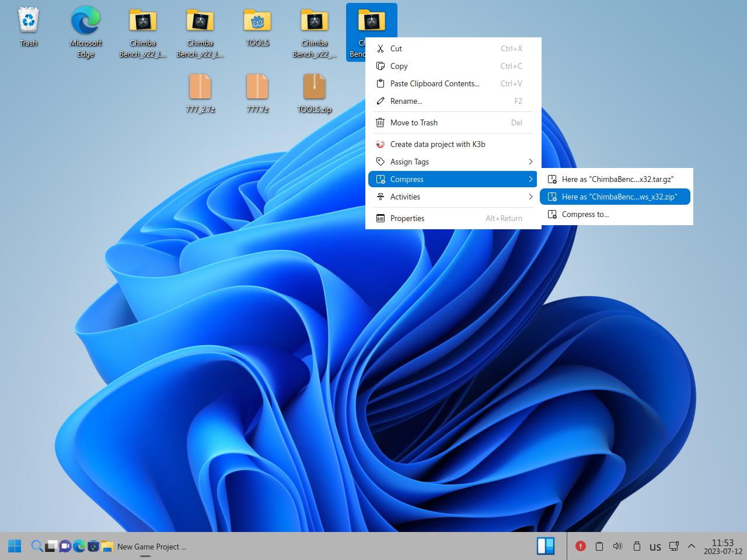
Task: Click the Windows-style start menu button
Action: 15,546
